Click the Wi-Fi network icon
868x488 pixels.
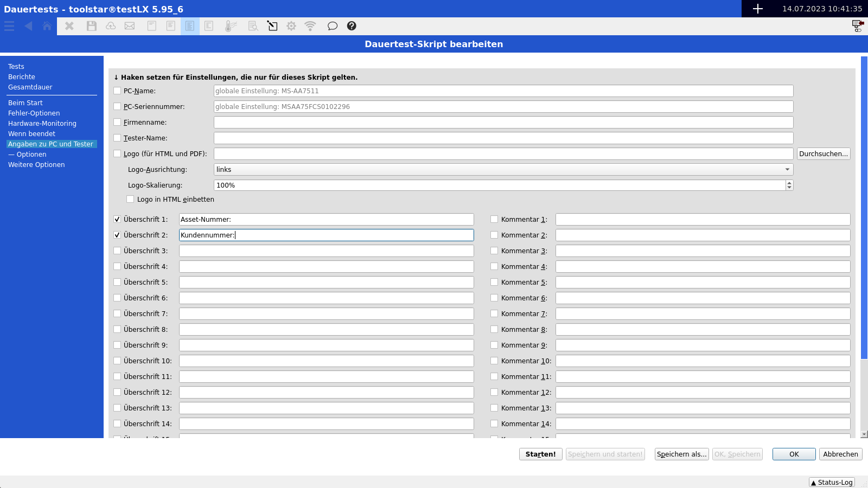tap(310, 26)
